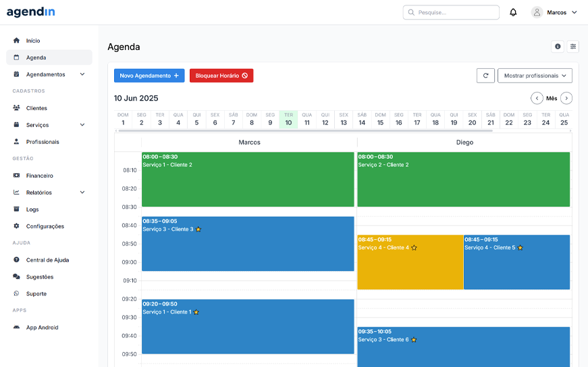The width and height of the screenshot is (588, 367).
Task: Go to previous month arrow
Action: [537, 98]
